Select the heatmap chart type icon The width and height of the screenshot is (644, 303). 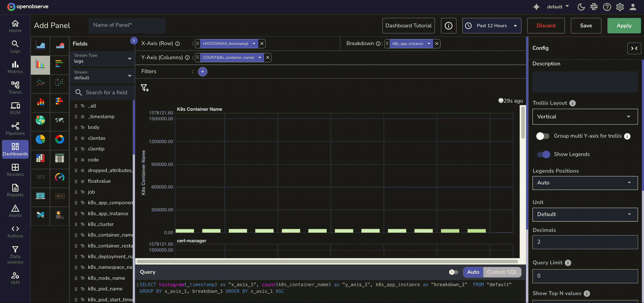pos(40,158)
